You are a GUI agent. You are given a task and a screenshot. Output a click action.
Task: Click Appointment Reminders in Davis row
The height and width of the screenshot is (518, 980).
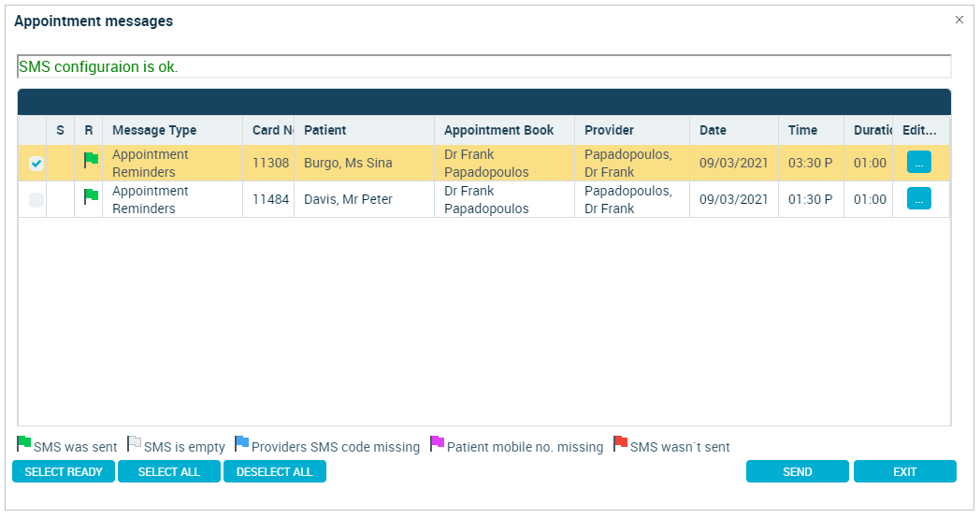[x=172, y=199]
